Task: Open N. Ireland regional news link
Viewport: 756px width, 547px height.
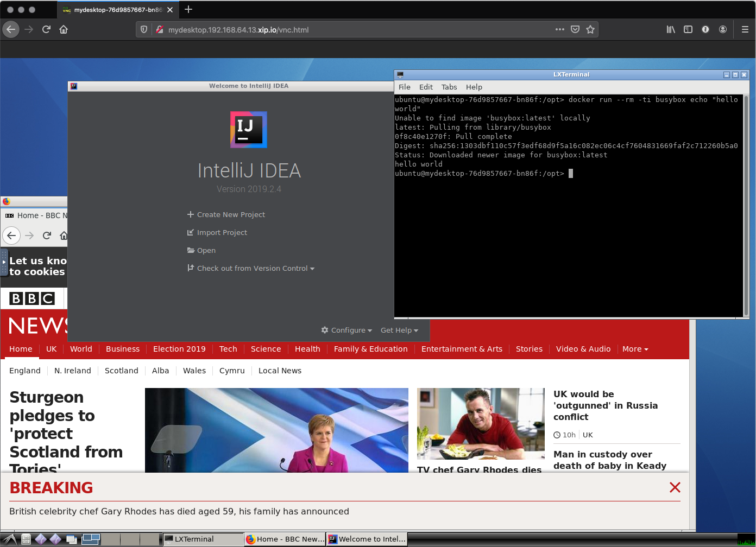Action: pyautogui.click(x=73, y=371)
